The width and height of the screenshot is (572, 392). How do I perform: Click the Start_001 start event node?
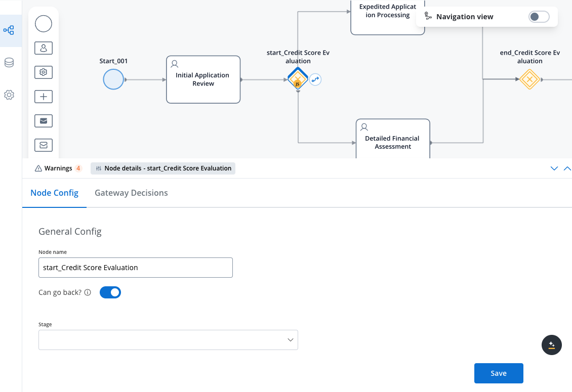click(113, 79)
